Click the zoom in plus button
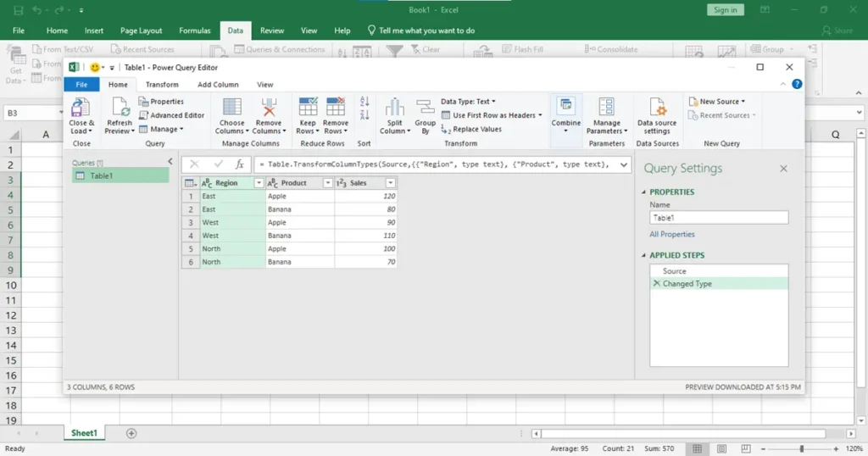This screenshot has height=456, width=868. click(836, 449)
